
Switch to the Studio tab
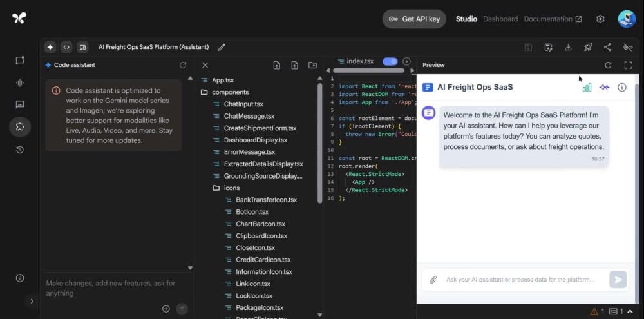(x=466, y=19)
